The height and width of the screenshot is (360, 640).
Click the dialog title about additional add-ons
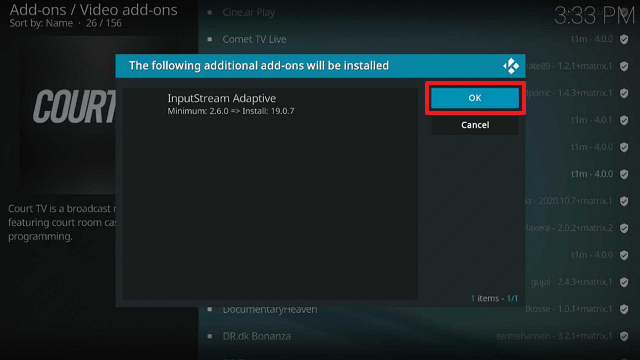(x=259, y=66)
